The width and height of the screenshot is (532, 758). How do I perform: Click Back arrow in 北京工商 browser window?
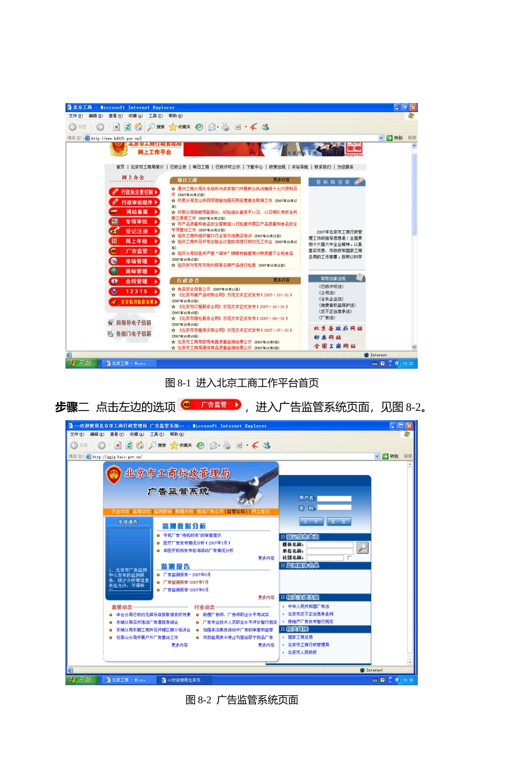coord(73,127)
